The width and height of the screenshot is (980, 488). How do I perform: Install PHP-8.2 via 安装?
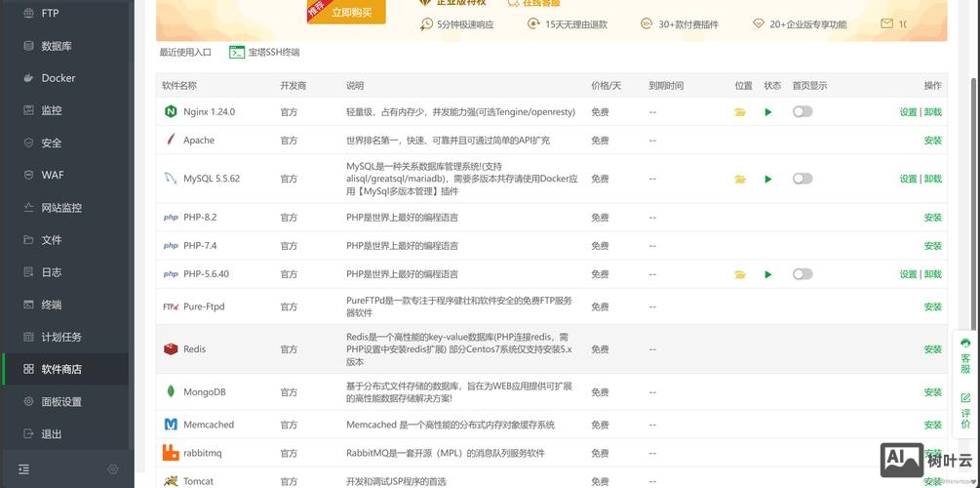click(x=932, y=217)
